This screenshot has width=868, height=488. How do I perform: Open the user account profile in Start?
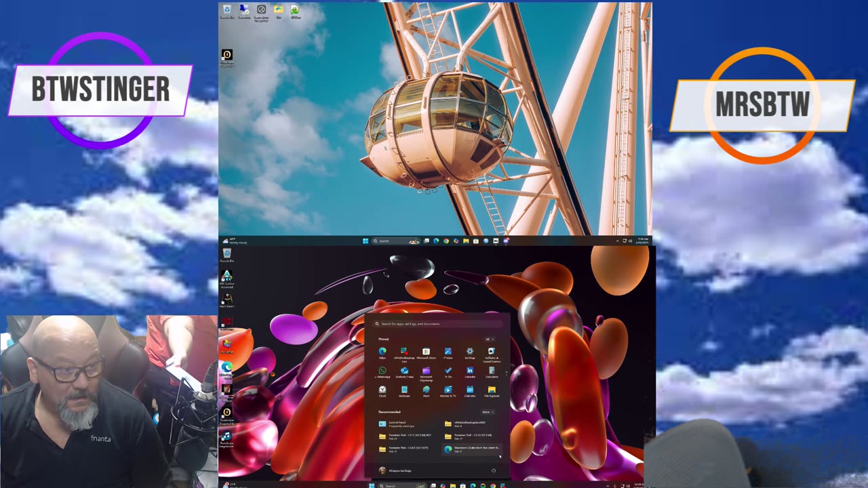[395, 470]
